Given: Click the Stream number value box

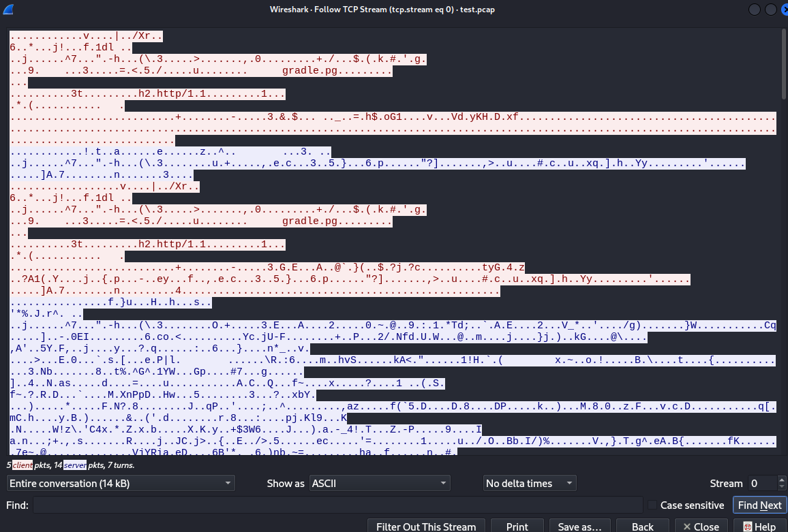Looking at the screenshot, I should (763, 483).
